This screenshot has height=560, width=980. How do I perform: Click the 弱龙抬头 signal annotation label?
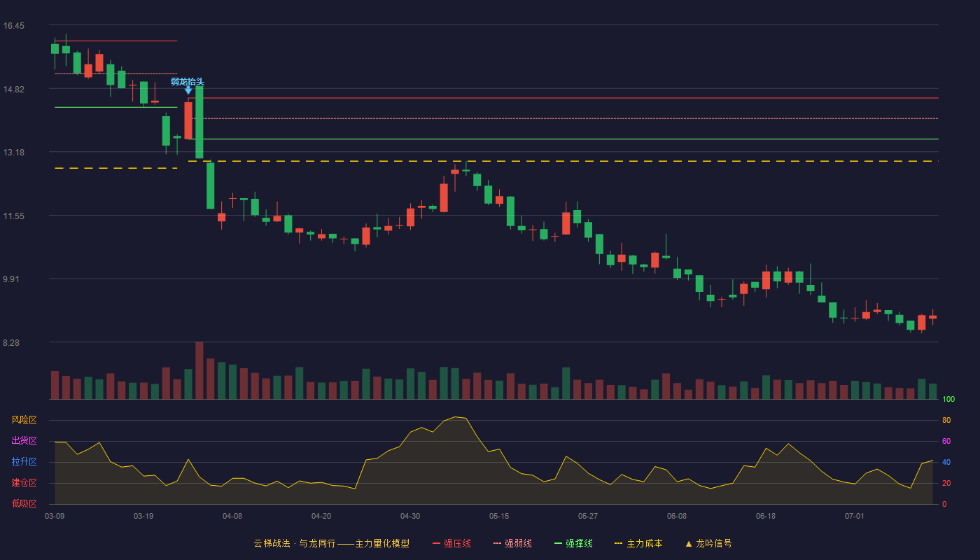(188, 81)
